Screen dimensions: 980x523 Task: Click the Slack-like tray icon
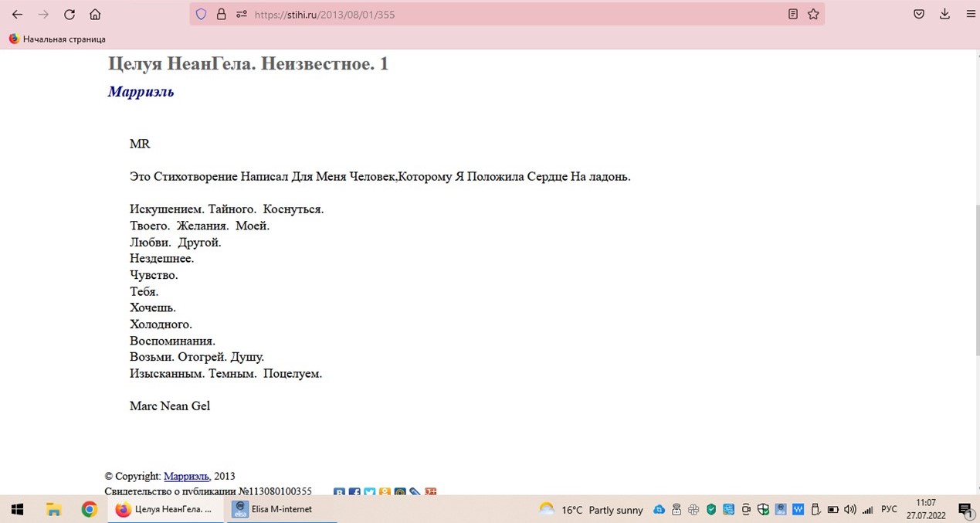[693, 509]
